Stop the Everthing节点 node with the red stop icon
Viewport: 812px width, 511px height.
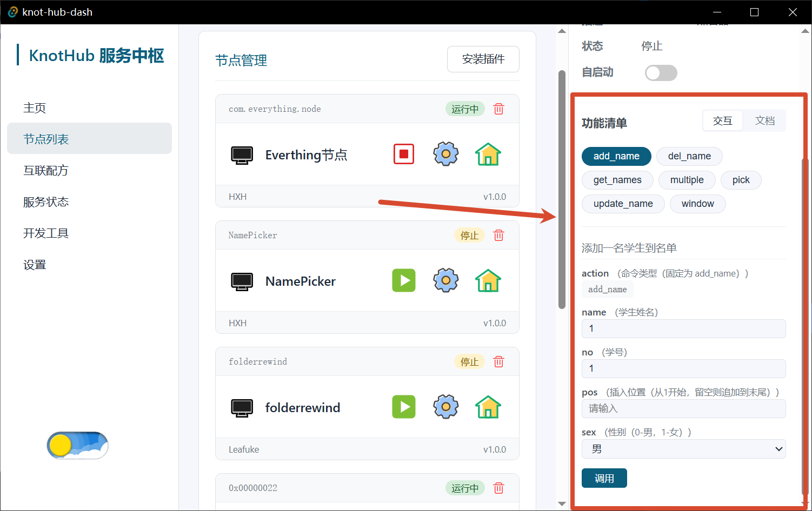[404, 154]
